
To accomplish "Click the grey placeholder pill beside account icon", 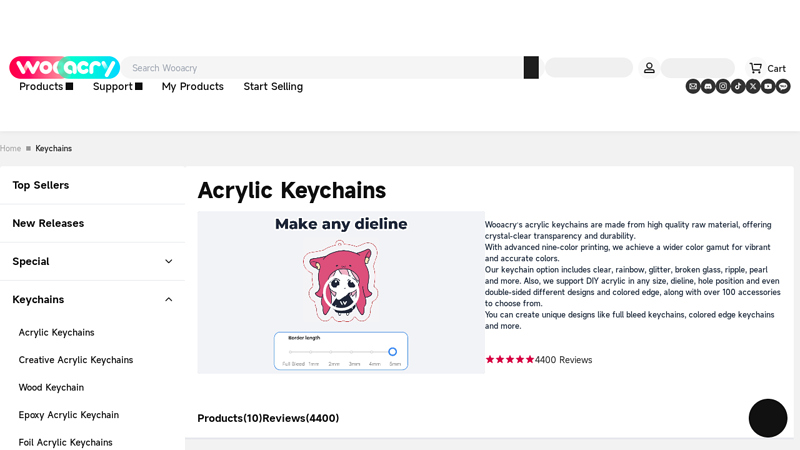I will [697, 68].
